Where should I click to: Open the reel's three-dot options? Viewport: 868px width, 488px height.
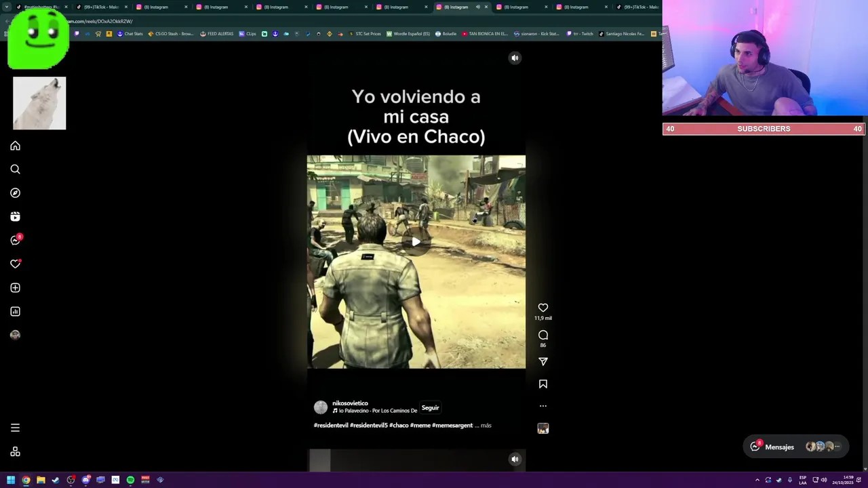pyautogui.click(x=543, y=406)
